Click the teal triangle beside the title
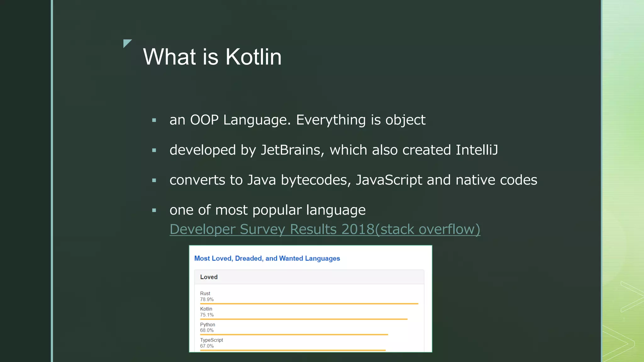 point(126,43)
